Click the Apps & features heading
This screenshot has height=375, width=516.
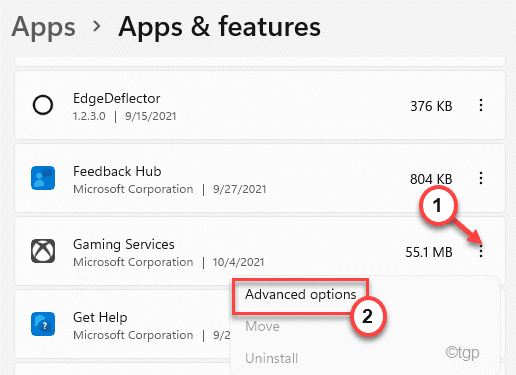219,27
